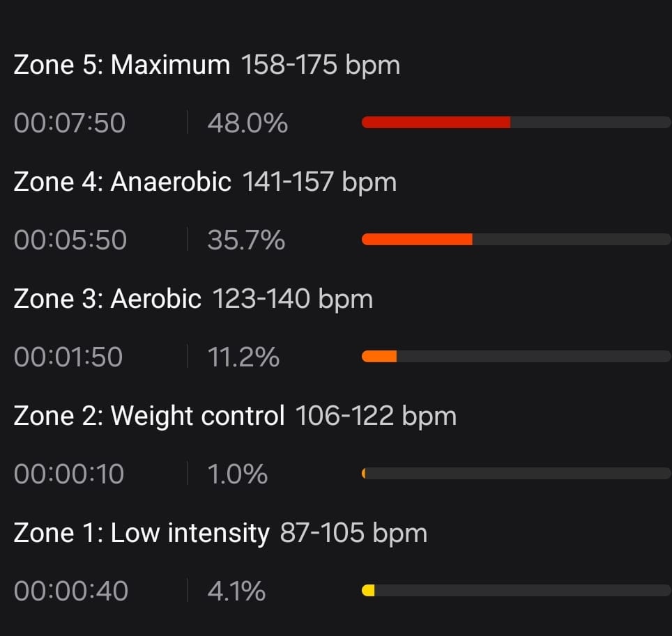Select the 11.2% percentage value
This screenshot has height=636, width=672.
(243, 357)
